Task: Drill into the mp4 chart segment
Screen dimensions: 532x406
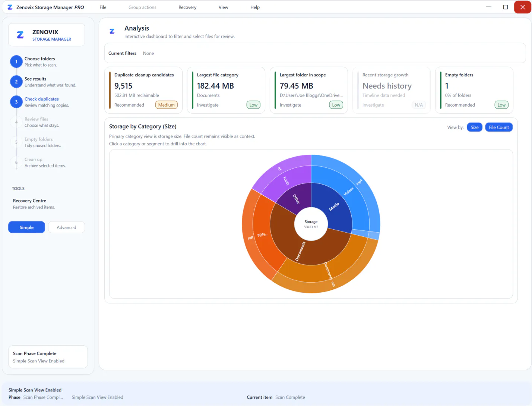Action: coord(360,182)
